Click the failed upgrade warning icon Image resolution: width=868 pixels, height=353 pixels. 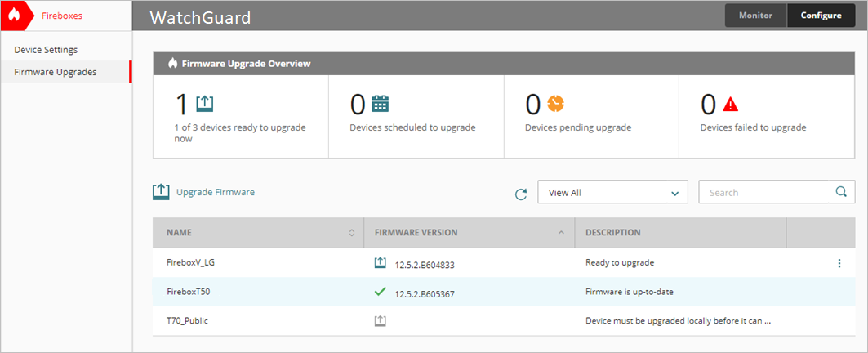731,103
